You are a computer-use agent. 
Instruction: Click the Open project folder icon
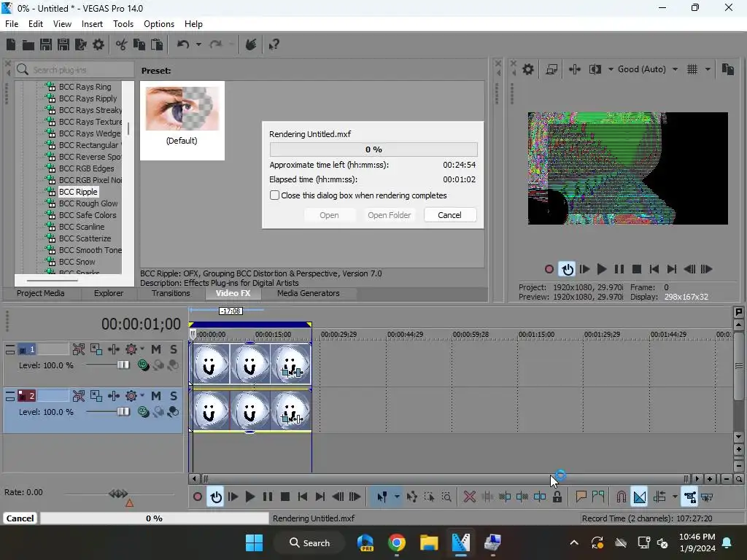[28, 44]
